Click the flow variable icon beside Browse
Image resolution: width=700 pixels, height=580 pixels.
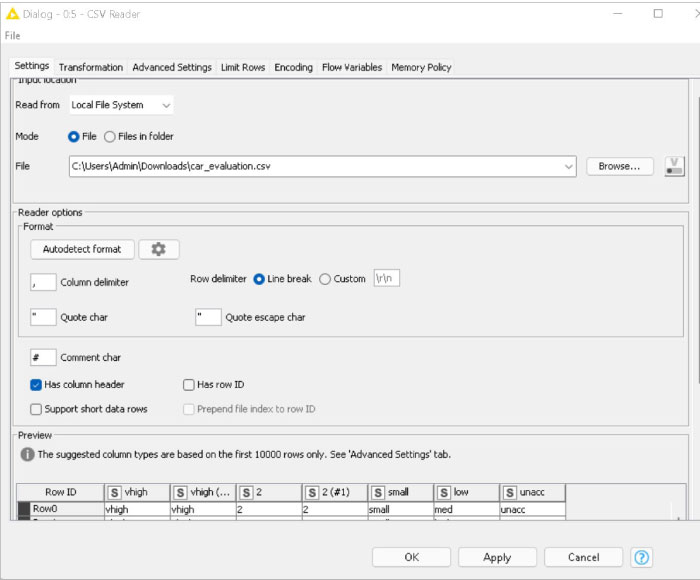674,166
